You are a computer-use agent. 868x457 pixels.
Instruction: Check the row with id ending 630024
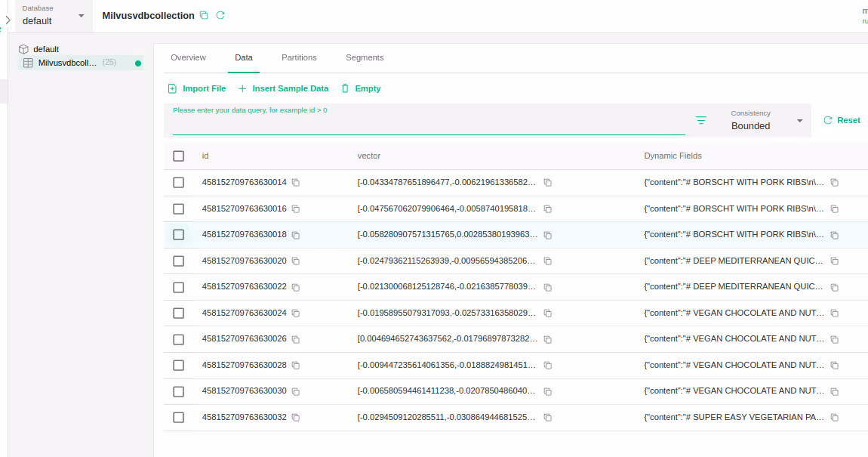178,313
